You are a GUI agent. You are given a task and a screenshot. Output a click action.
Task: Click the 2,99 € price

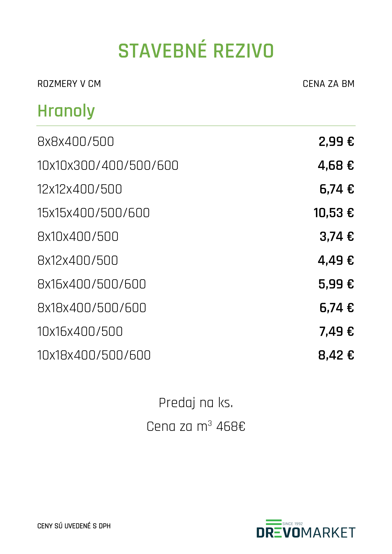[x=337, y=142]
